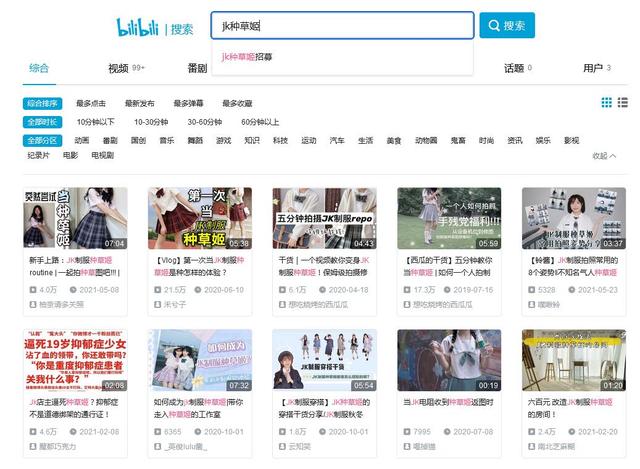
Task: Click play count icon of 21.5万 video
Action: 158,290
